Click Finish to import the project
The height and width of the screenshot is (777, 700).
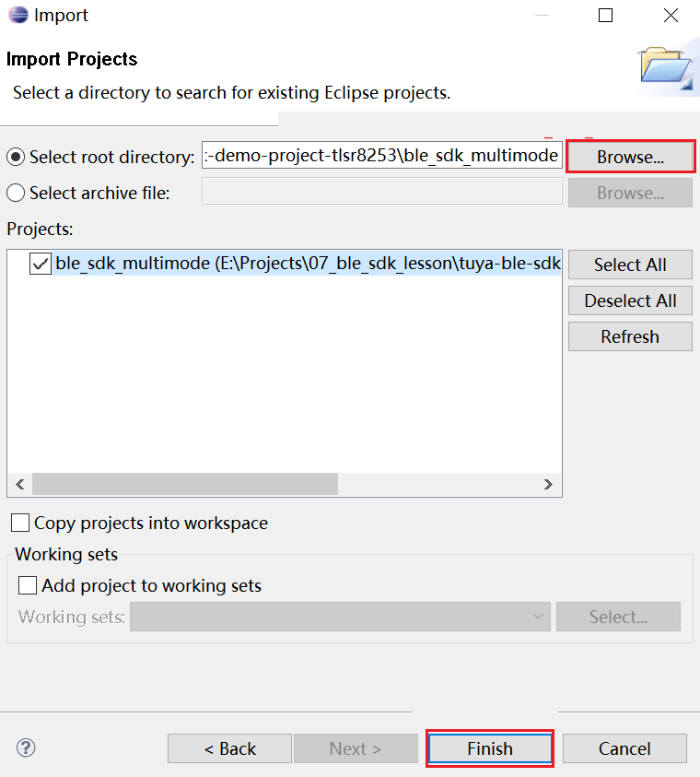tap(489, 748)
